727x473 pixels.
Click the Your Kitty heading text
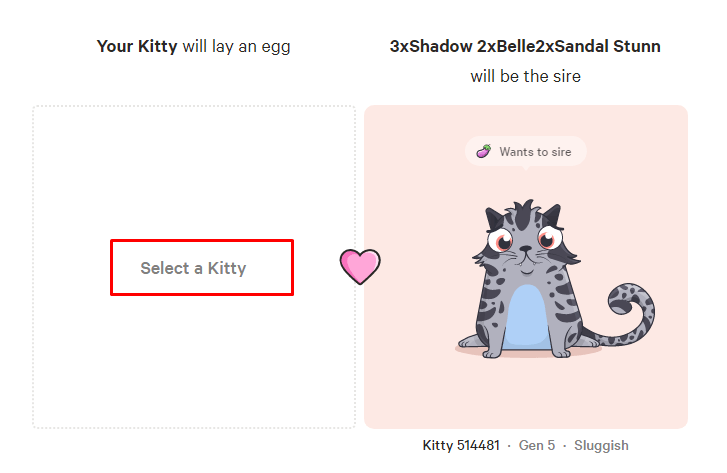click(x=137, y=46)
